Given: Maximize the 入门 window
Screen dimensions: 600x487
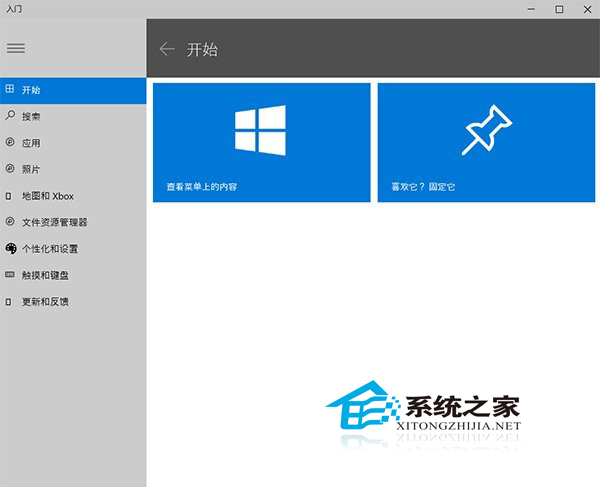Looking at the screenshot, I should tap(559, 9).
